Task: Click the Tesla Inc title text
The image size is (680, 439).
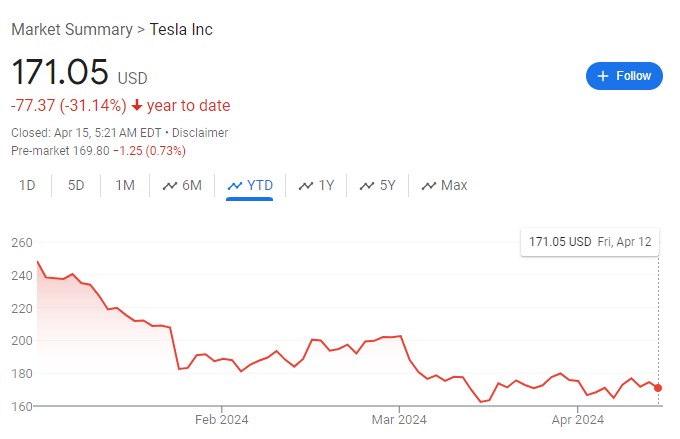Action: [181, 29]
